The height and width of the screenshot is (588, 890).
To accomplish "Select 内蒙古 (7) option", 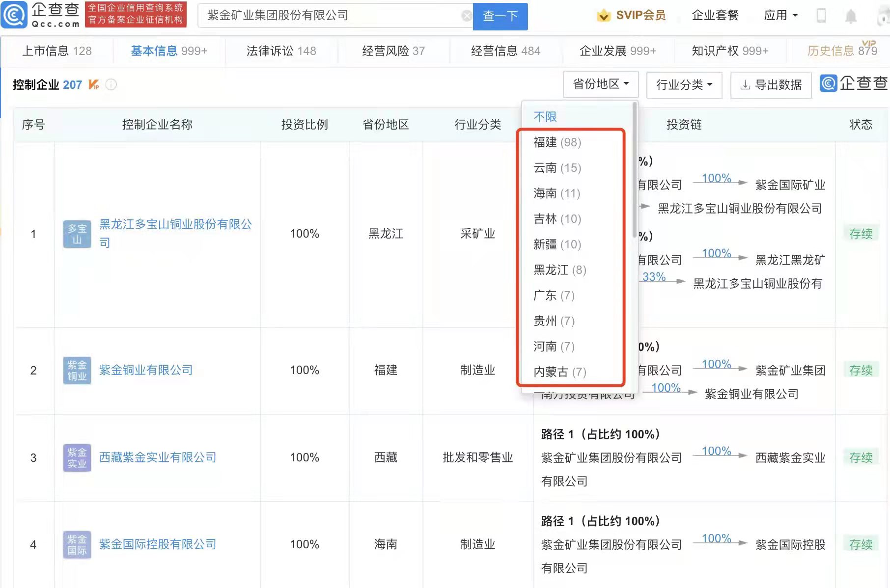I will coord(560,372).
